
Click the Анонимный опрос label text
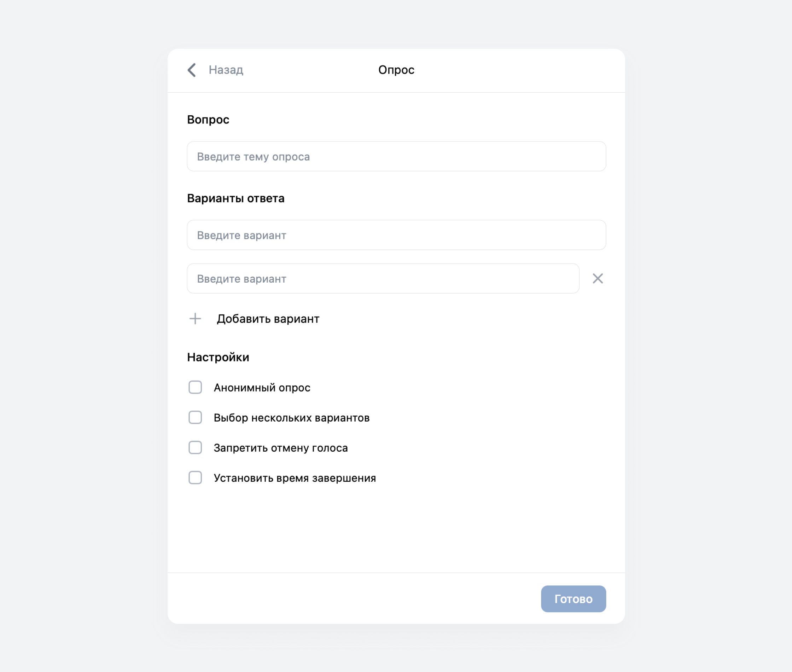click(262, 388)
